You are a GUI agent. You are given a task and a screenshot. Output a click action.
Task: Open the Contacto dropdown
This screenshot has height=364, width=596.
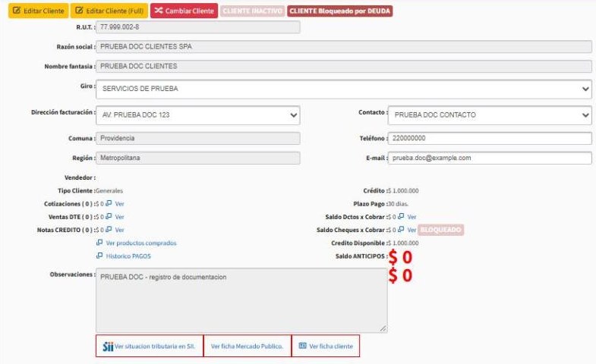(490, 115)
